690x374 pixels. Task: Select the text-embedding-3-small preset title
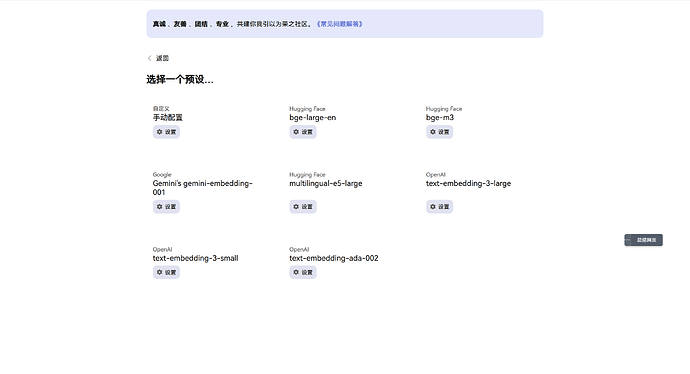[x=195, y=258]
